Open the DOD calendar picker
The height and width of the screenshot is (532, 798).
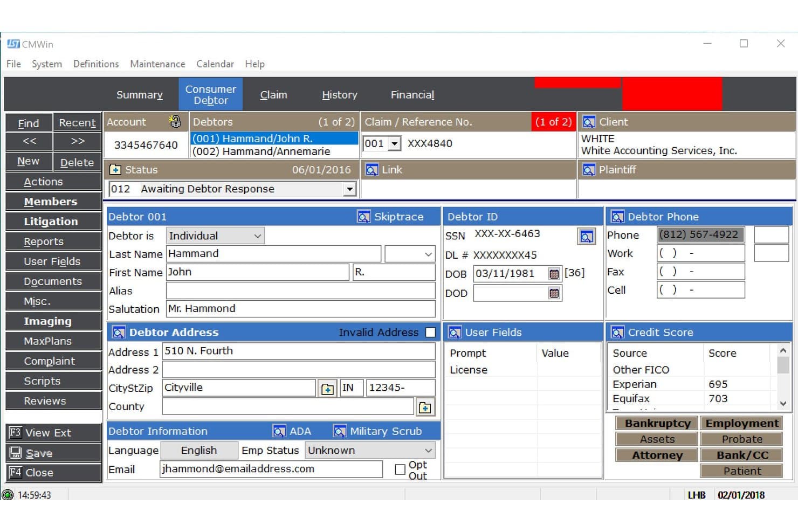pyautogui.click(x=554, y=293)
